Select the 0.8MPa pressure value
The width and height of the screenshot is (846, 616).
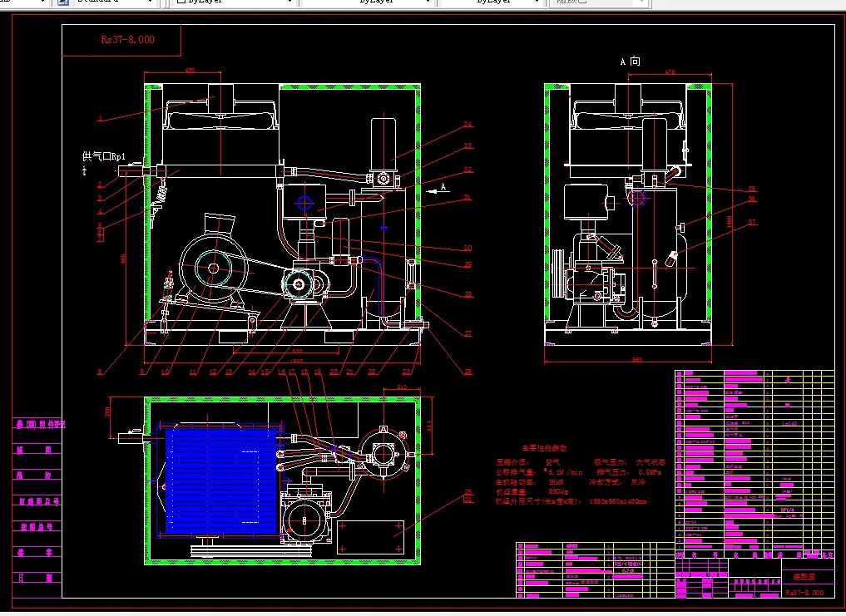click(651, 472)
